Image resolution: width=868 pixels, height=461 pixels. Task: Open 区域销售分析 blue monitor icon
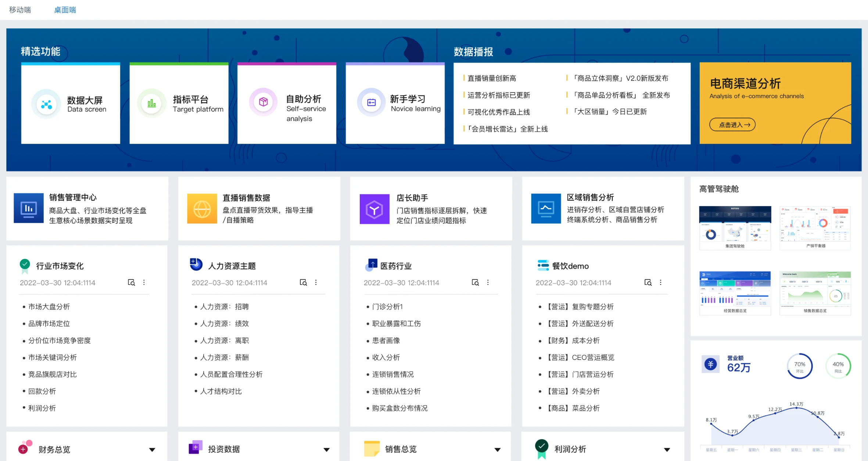click(546, 209)
